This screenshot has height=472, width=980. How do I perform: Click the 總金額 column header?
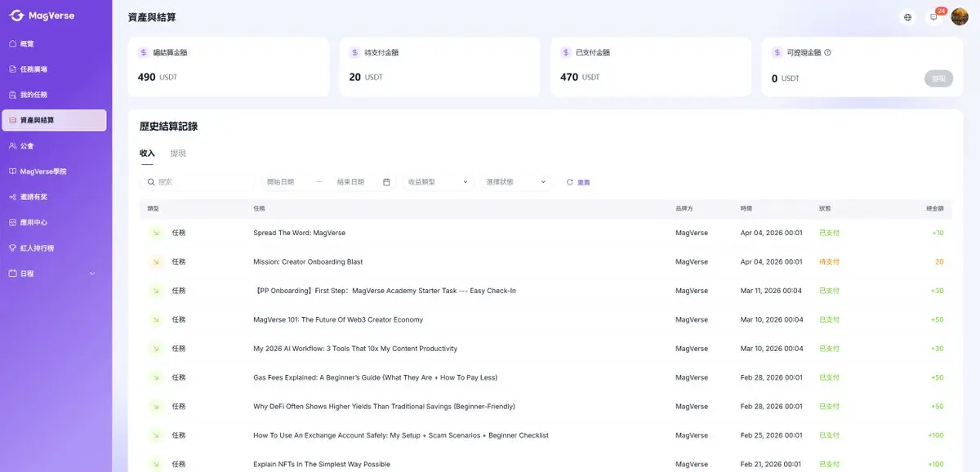click(x=935, y=209)
